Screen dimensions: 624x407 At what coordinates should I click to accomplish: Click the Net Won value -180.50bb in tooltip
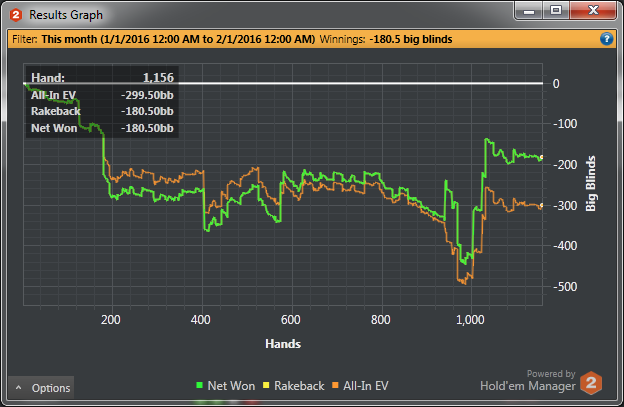[147, 128]
